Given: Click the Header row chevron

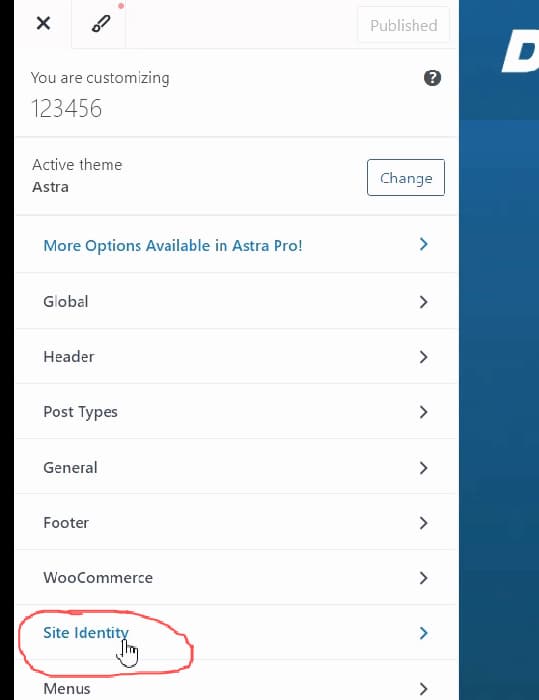Looking at the screenshot, I should click(x=424, y=357).
